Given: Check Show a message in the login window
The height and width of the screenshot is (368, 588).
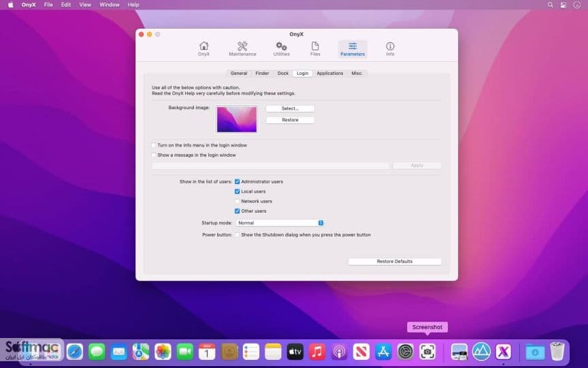Looking at the screenshot, I should point(153,155).
